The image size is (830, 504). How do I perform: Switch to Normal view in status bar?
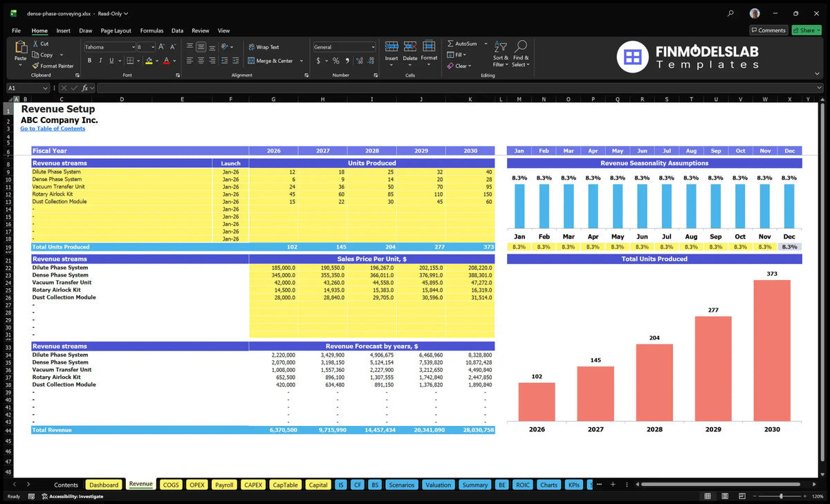coord(708,496)
